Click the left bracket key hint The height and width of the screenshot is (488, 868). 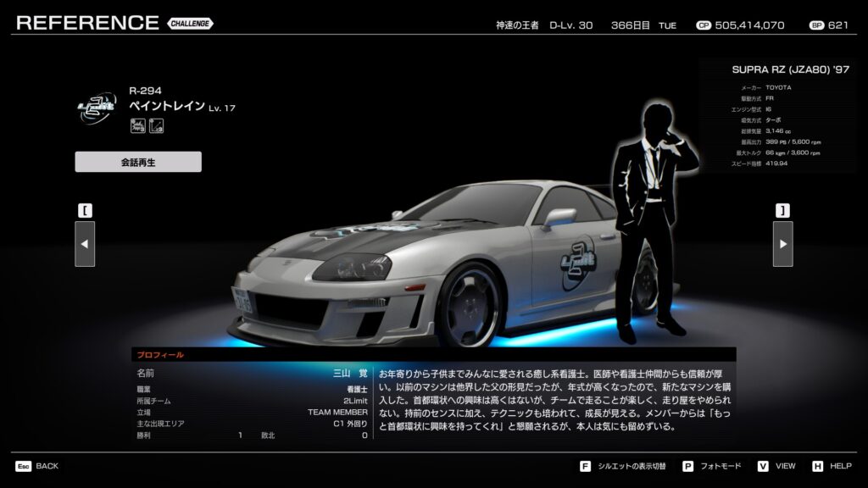click(85, 210)
